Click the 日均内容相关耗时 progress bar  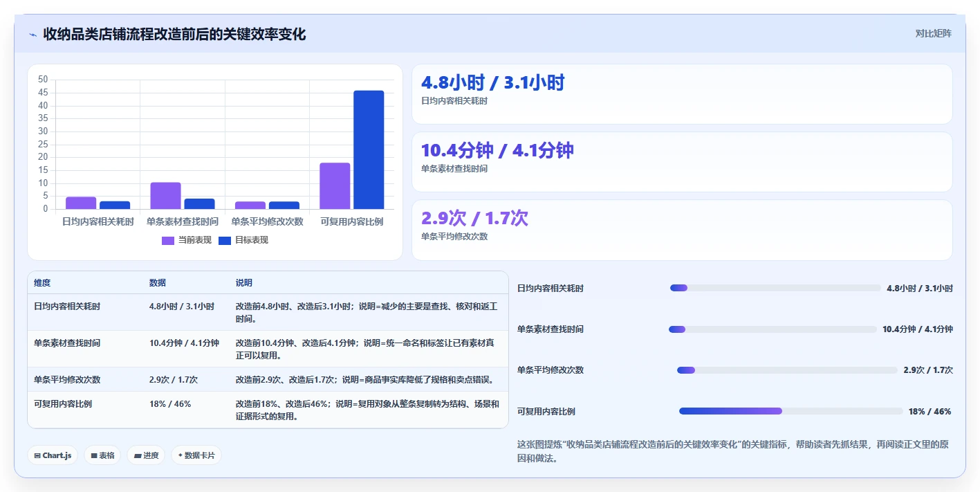click(775, 288)
